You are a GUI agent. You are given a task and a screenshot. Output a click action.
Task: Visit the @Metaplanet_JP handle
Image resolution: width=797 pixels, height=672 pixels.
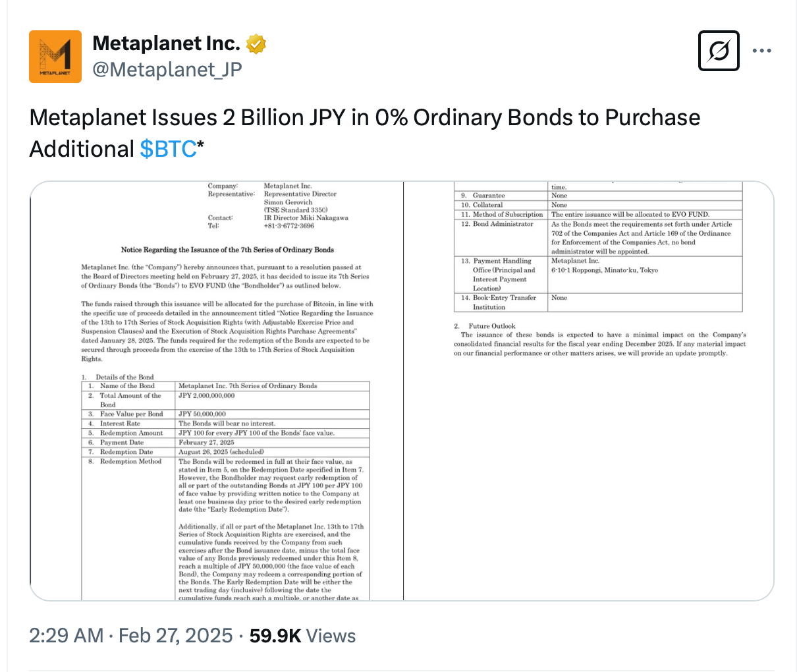(167, 69)
